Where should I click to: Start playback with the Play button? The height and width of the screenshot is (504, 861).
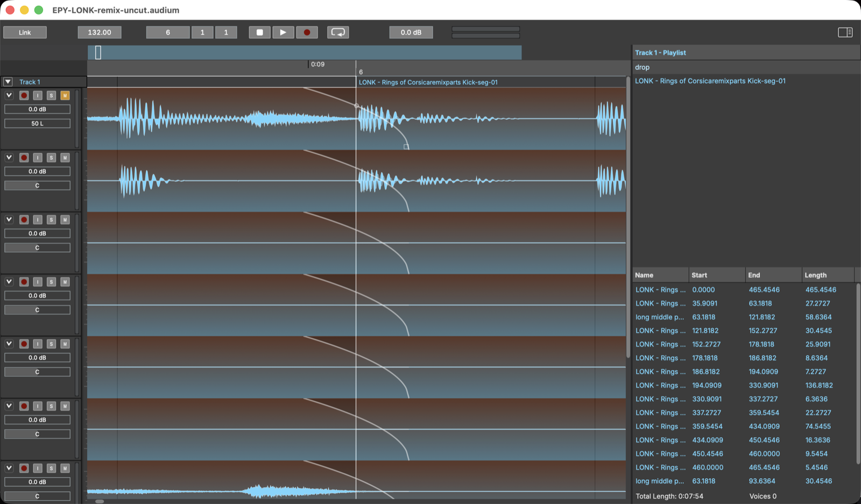click(x=283, y=32)
